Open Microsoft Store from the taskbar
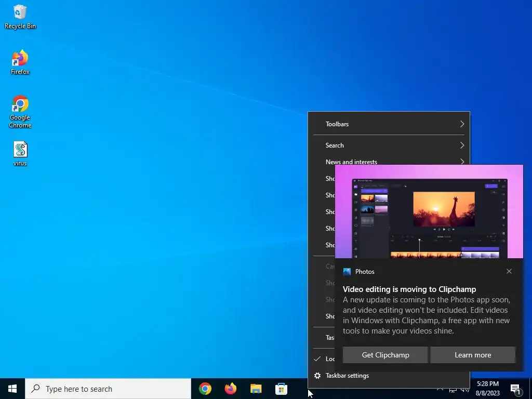The image size is (532, 399). pos(281,389)
